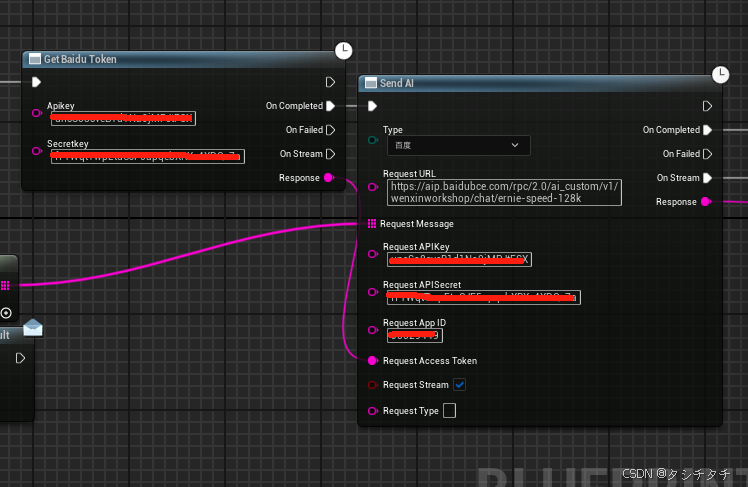Click the Request Access Token label
Screen dimensions: 748x487
430,361
